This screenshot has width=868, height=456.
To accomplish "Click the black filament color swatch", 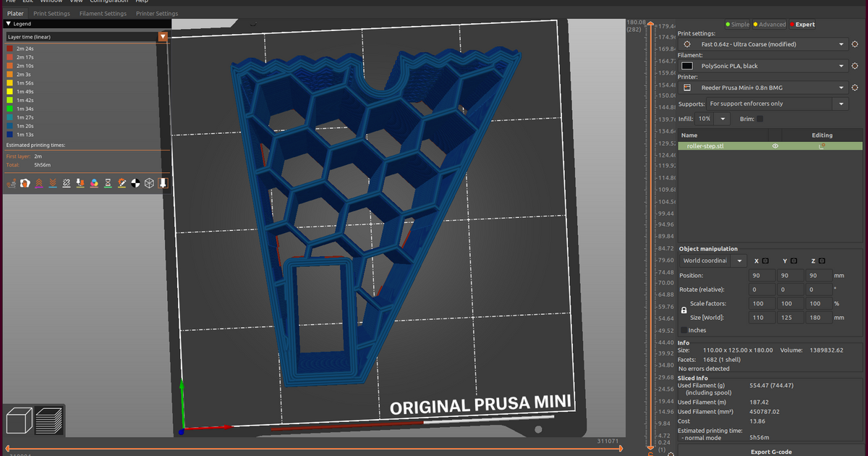I will pos(686,66).
